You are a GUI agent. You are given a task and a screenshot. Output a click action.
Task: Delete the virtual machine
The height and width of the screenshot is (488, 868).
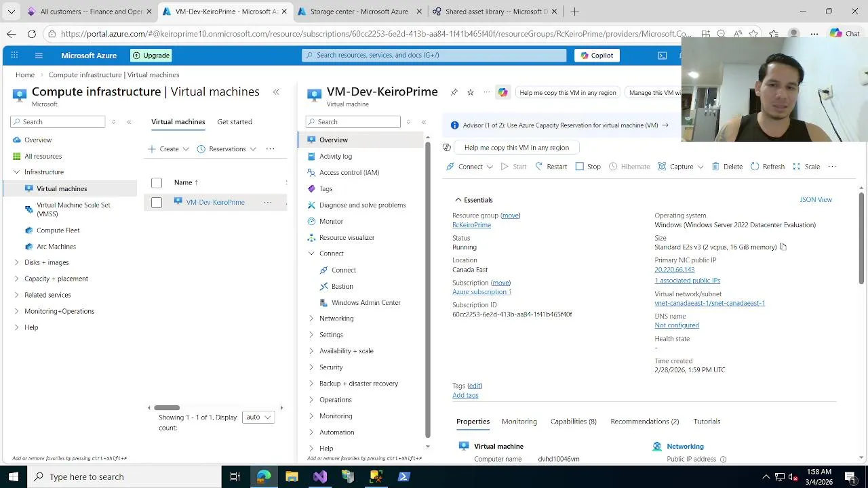click(727, 167)
